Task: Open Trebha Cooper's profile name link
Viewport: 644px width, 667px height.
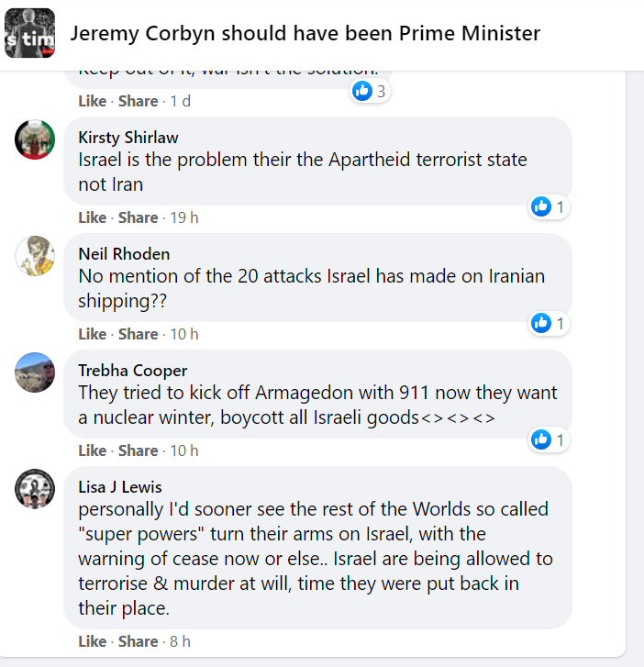Action: (x=133, y=371)
